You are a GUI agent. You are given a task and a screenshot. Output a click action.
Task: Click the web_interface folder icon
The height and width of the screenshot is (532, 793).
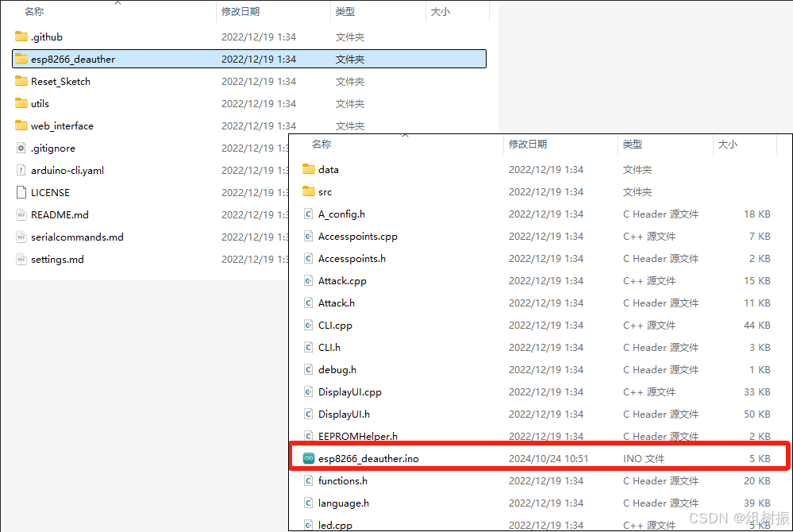tap(21, 125)
